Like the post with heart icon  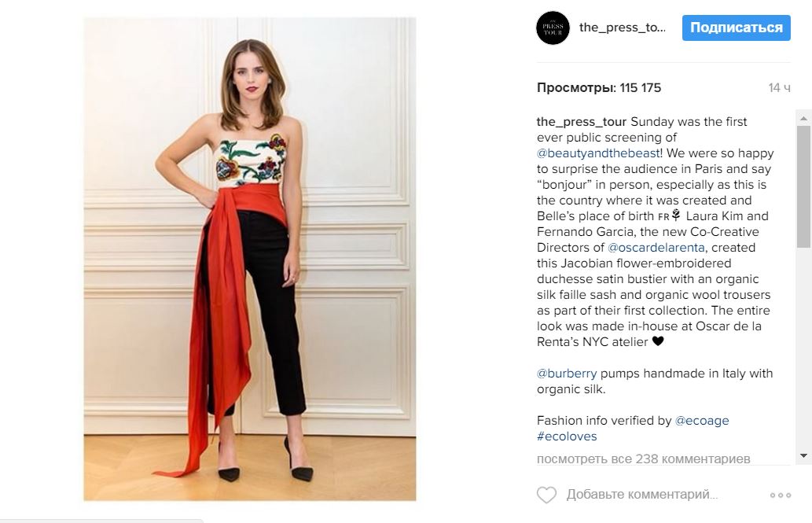tap(546, 495)
